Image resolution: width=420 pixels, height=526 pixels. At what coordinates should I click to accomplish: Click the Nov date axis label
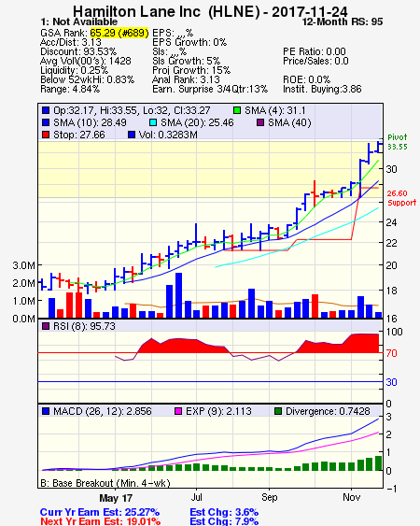351,497
